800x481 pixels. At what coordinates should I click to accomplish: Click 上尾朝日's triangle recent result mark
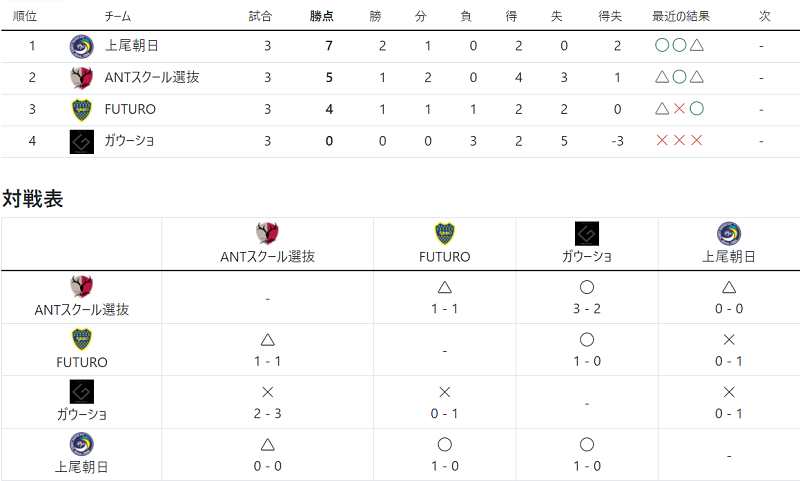pyautogui.click(x=696, y=45)
